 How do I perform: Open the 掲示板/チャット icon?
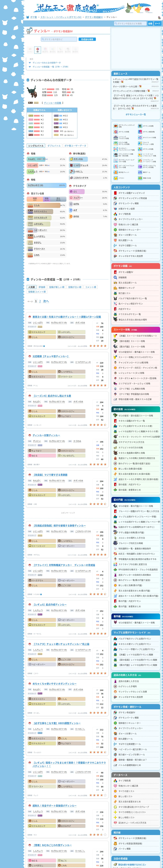[x=116, y=172]
